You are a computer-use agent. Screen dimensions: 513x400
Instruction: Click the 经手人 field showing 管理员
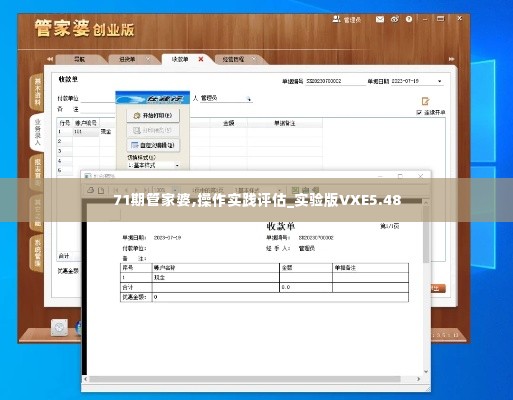pyautogui.click(x=226, y=98)
